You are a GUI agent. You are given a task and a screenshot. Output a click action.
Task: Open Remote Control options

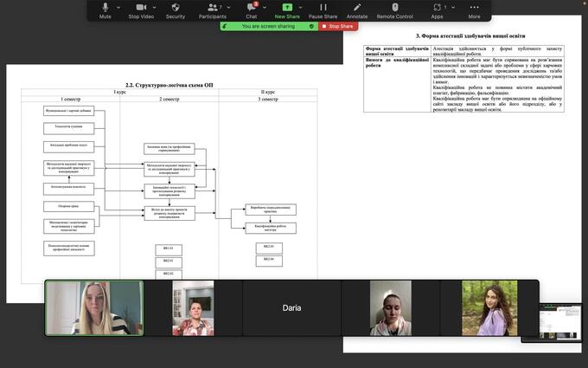[x=395, y=9]
